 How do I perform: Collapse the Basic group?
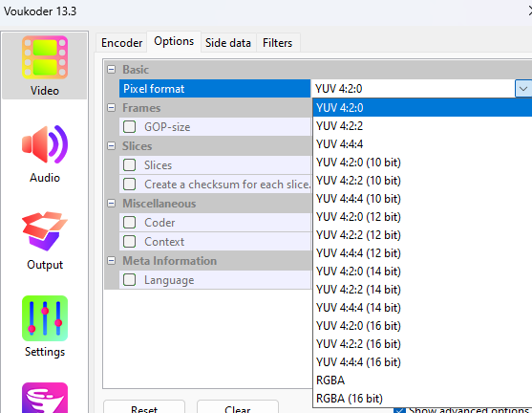tap(111, 70)
